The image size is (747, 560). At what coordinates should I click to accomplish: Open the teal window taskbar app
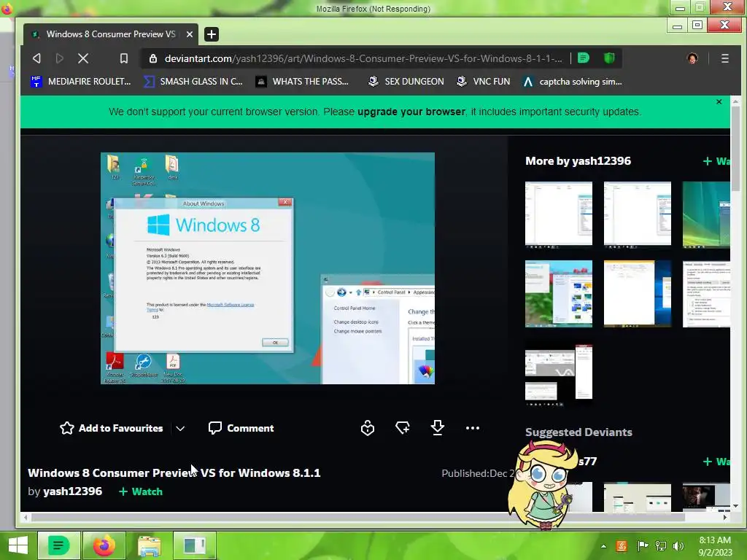tap(194, 545)
